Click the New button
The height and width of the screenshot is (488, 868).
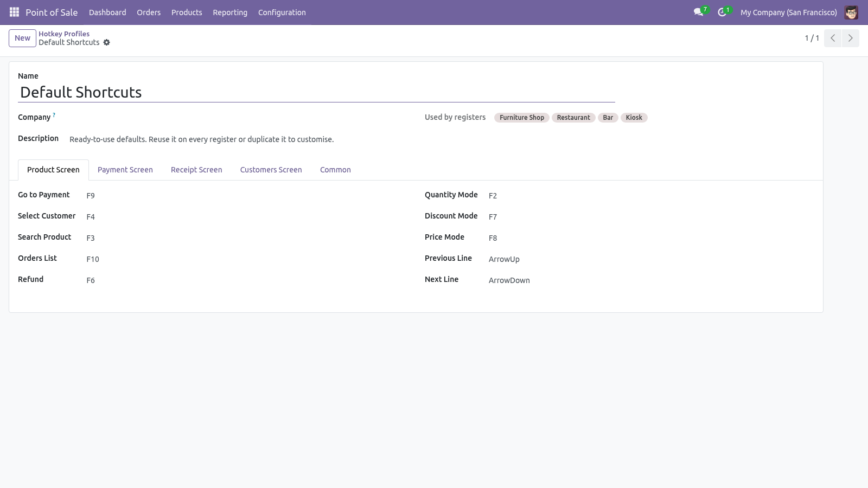[22, 38]
